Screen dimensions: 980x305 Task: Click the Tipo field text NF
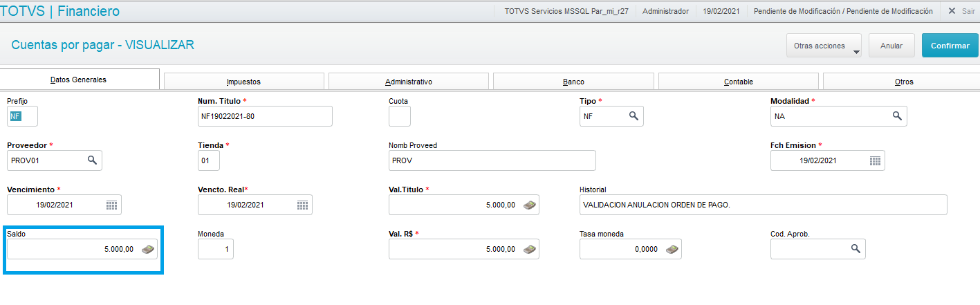[x=589, y=117]
